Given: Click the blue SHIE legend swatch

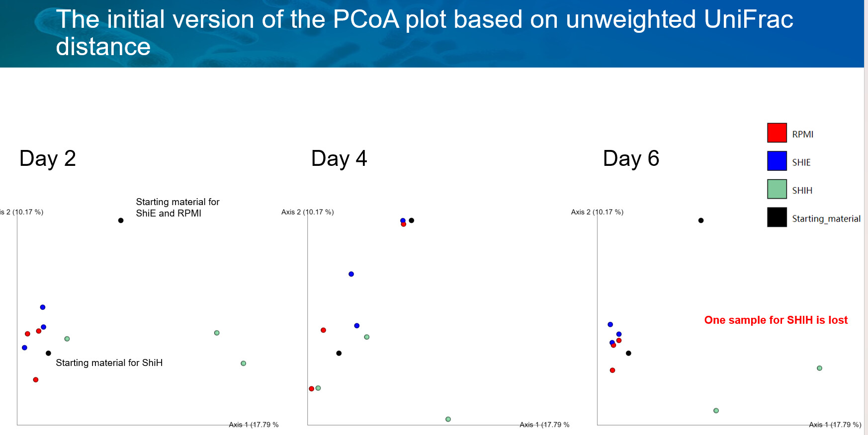Looking at the screenshot, I should pyautogui.click(x=777, y=161).
